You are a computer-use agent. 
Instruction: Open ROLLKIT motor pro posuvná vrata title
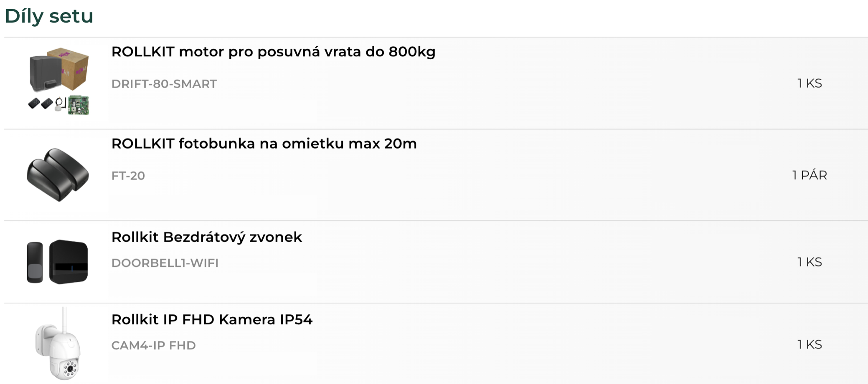(x=273, y=52)
